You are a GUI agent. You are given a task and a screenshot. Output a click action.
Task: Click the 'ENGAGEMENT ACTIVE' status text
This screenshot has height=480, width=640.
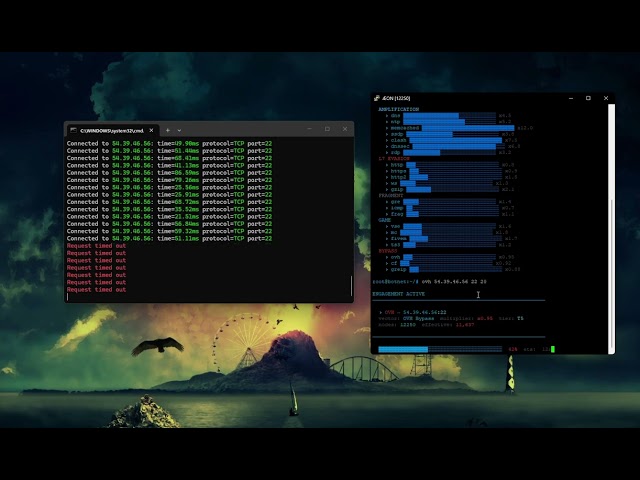[x=398, y=294]
